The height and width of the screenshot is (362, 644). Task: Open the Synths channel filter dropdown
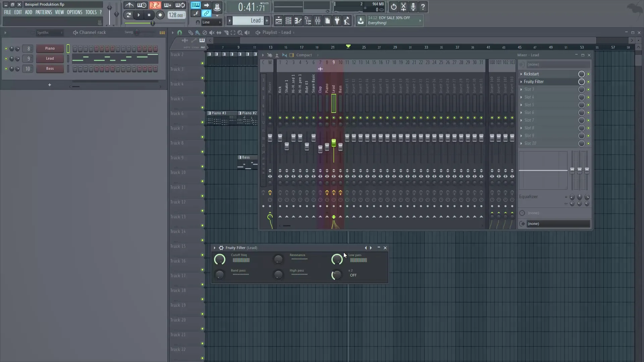(49, 33)
